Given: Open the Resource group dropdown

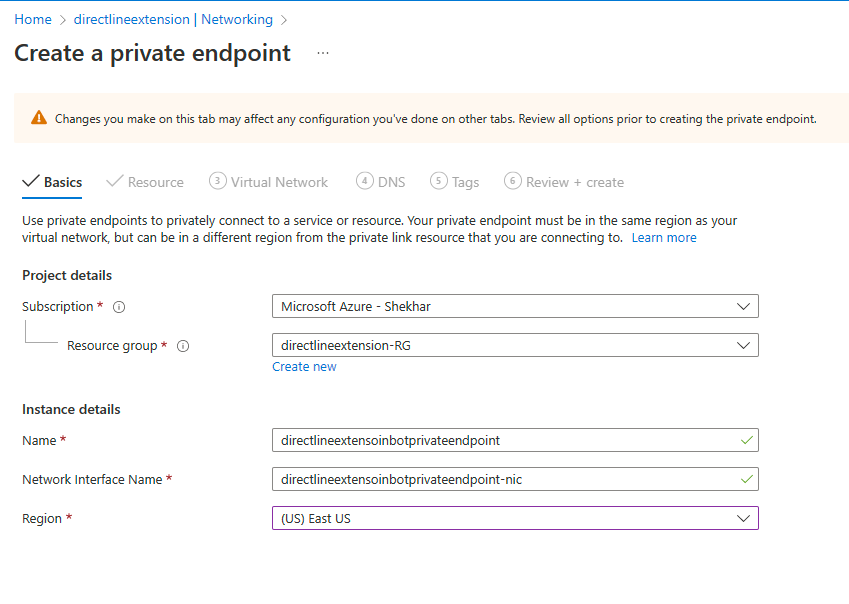Looking at the screenshot, I should [x=742, y=345].
